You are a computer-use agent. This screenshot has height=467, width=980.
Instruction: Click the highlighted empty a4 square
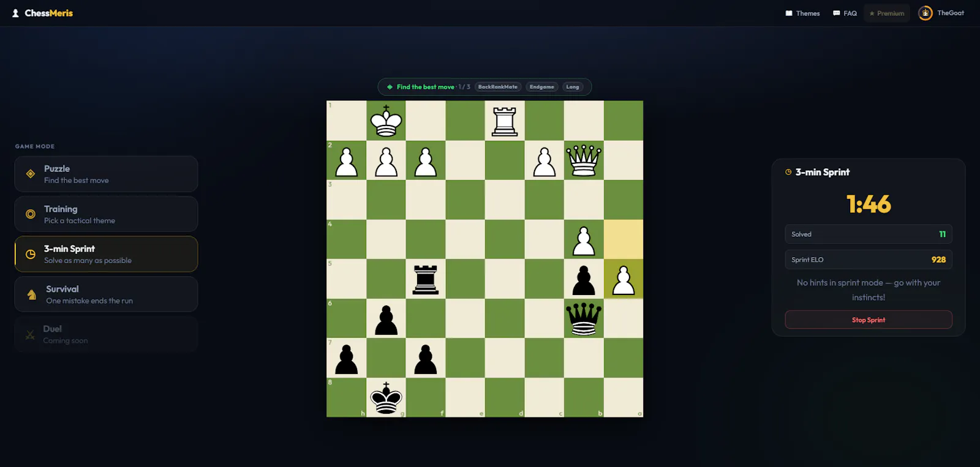coord(624,239)
